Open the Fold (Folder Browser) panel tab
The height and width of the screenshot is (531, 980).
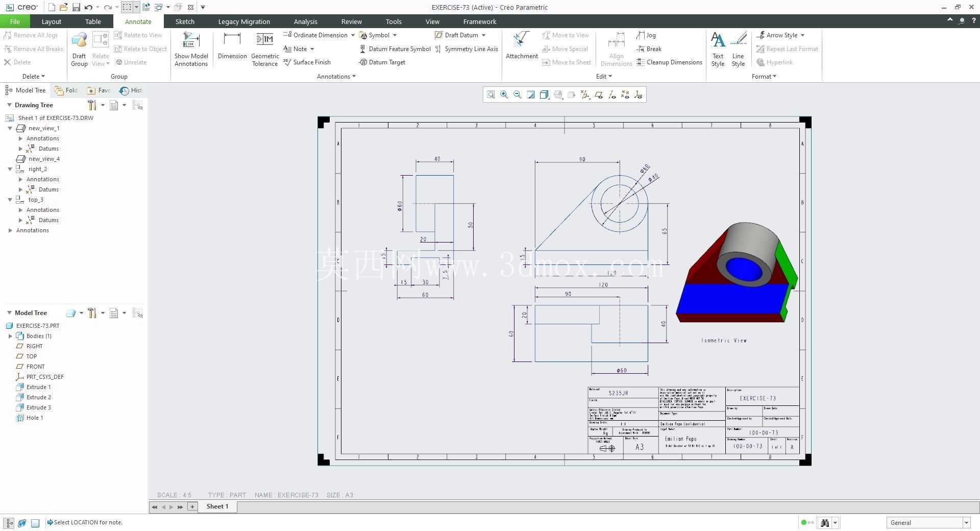66,90
